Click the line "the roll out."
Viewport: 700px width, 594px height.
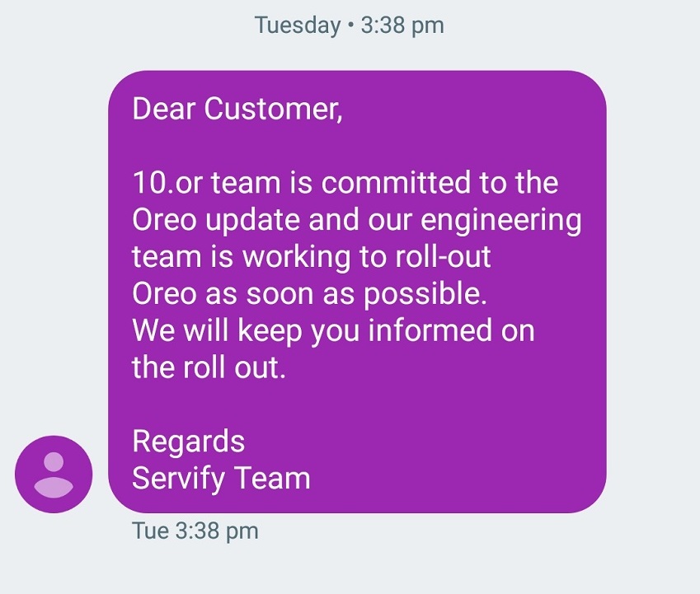[209, 367]
